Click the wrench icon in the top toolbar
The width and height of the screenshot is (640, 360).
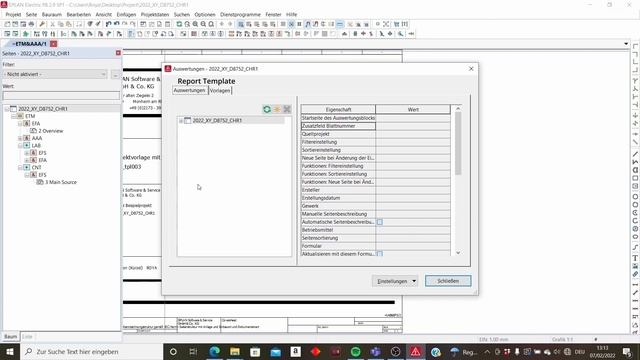tap(42, 24)
